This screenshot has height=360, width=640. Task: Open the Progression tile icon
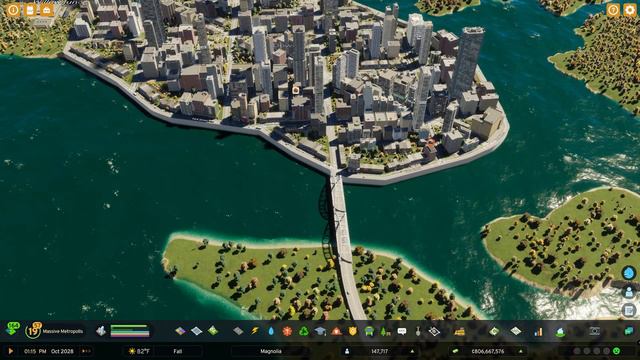tap(516, 331)
